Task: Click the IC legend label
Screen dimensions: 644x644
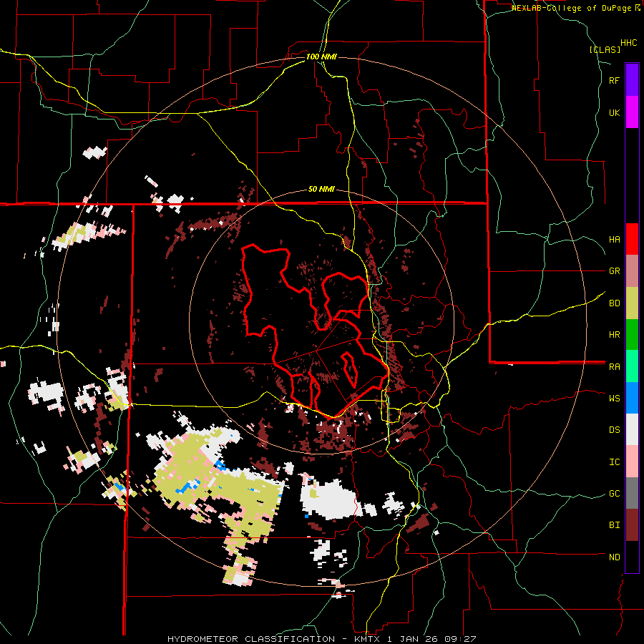Action: point(614,462)
